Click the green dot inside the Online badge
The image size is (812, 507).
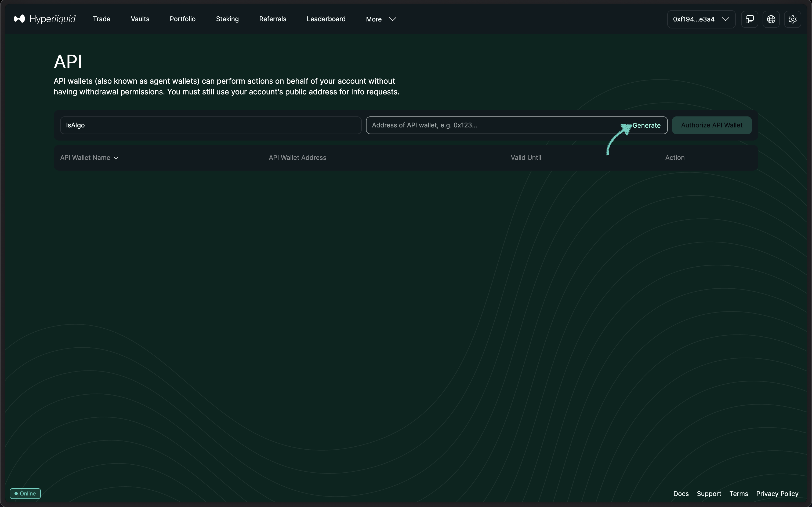pos(16,493)
